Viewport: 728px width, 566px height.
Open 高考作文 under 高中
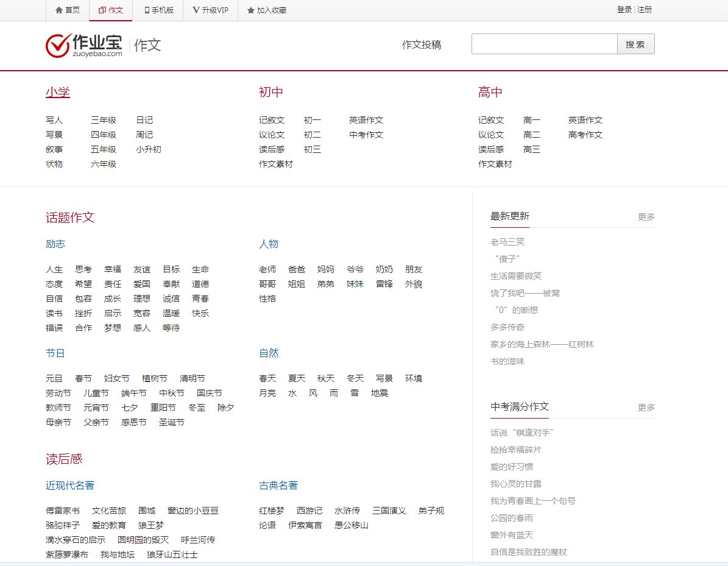(585, 135)
